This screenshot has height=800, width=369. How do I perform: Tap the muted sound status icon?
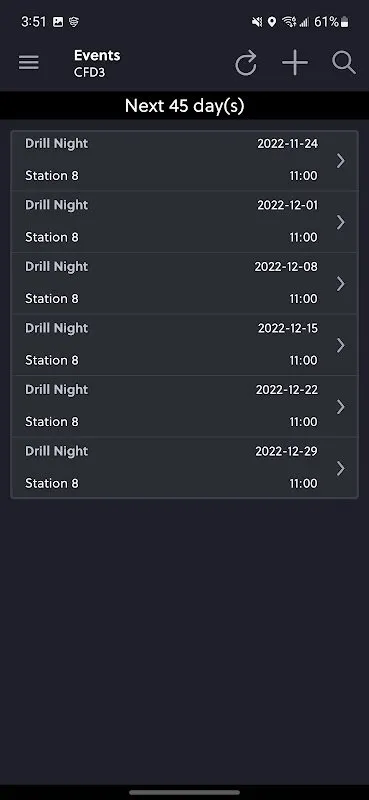[x=257, y=22]
